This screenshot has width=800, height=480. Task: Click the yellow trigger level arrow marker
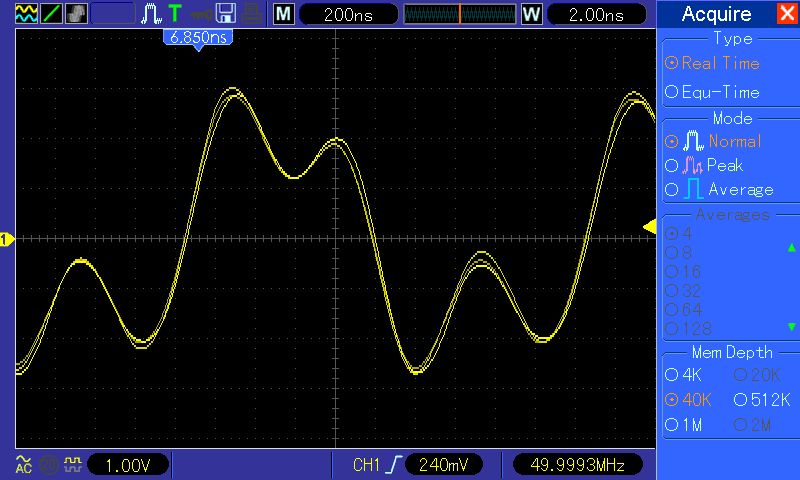(649, 226)
